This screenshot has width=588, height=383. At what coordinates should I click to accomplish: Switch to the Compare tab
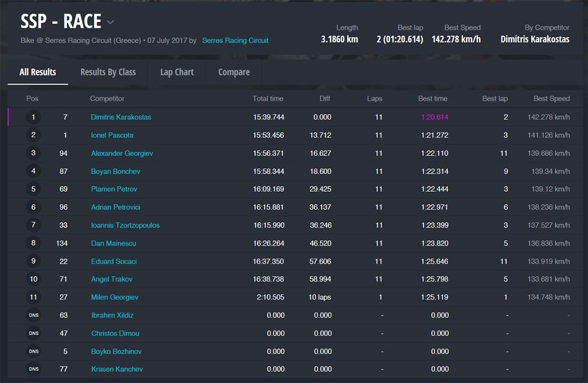(x=234, y=72)
